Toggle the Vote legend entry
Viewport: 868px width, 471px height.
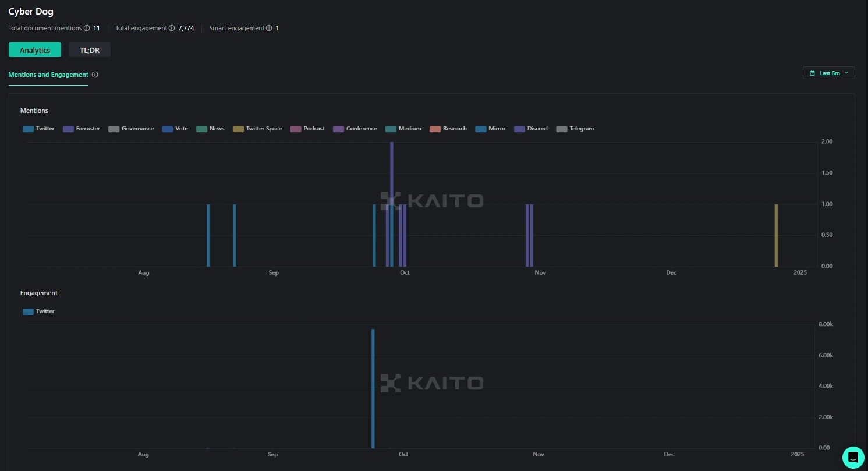(x=175, y=129)
